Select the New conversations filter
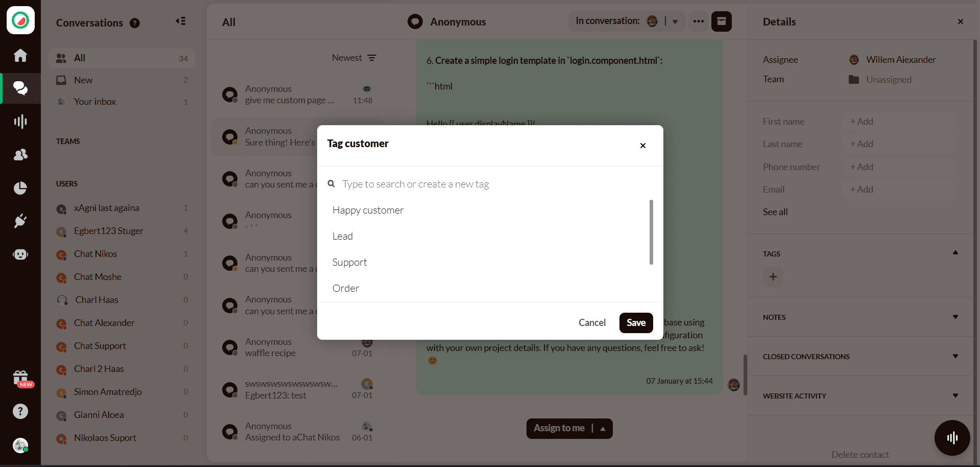Image resolution: width=980 pixels, height=467 pixels. pos(122,80)
